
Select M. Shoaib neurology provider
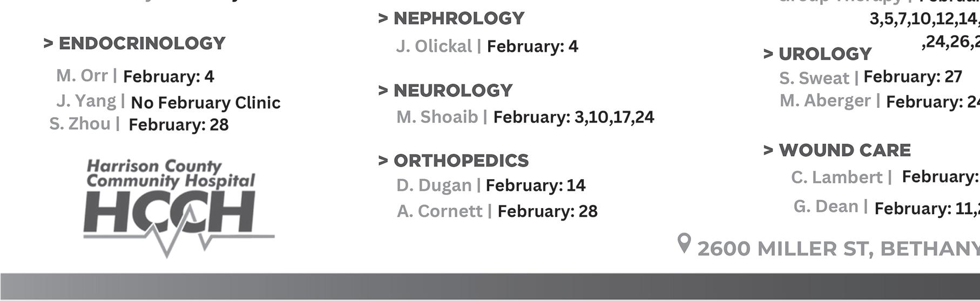[x=437, y=117]
